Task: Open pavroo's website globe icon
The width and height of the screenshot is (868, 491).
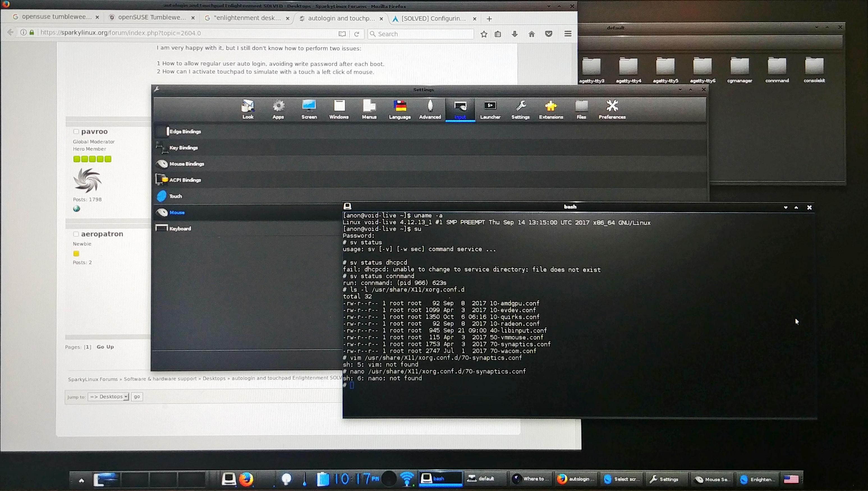Action: (x=77, y=209)
